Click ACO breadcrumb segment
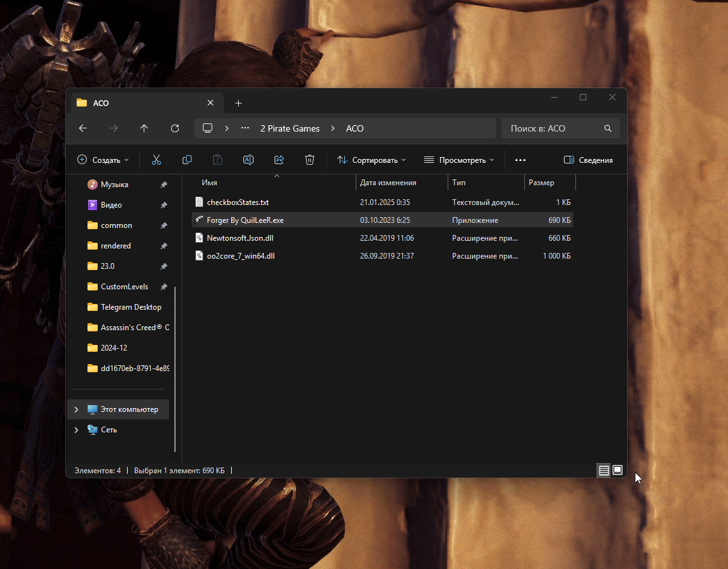The width and height of the screenshot is (728, 569). [354, 128]
